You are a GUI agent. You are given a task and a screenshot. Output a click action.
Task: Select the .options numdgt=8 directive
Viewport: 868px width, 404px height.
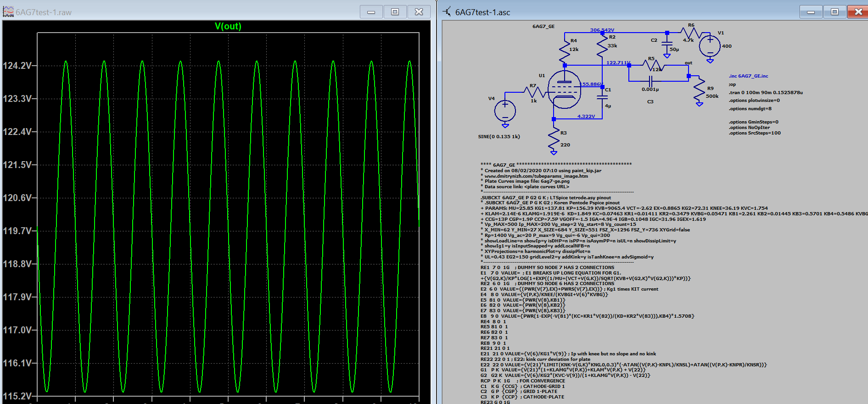[x=750, y=109]
